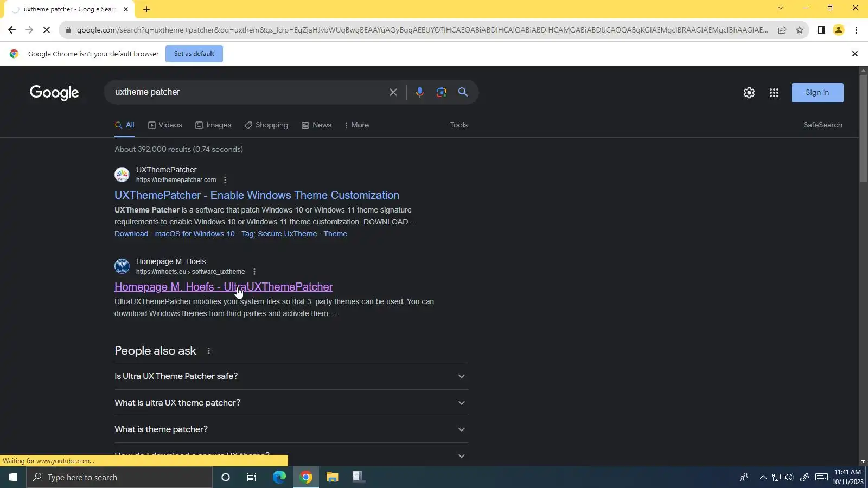Share this page from address bar
Viewport: 868px width, 488px height.
782,30
